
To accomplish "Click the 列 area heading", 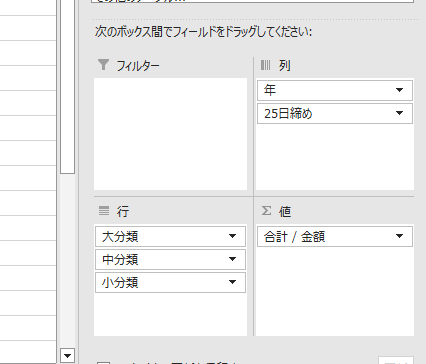I will click(285, 66).
